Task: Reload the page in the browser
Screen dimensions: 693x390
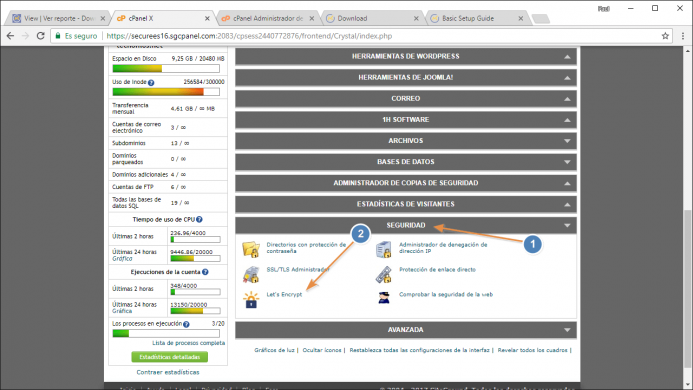Action: click(x=40, y=36)
